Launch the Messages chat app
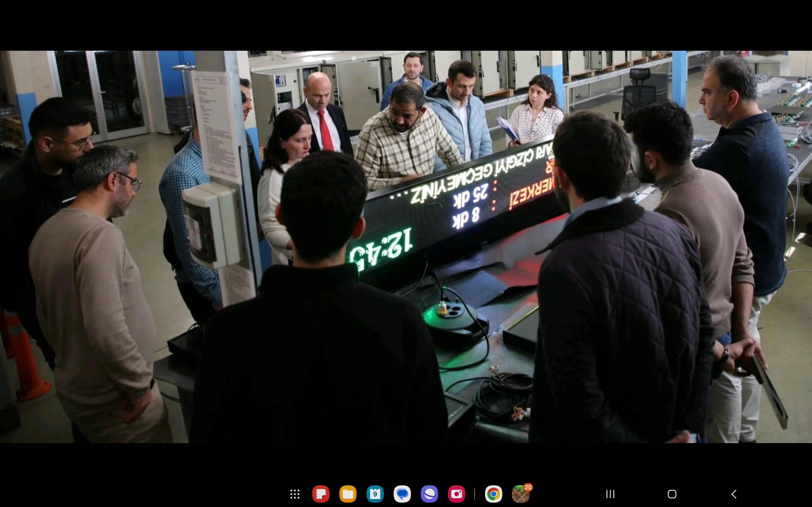 402,494
